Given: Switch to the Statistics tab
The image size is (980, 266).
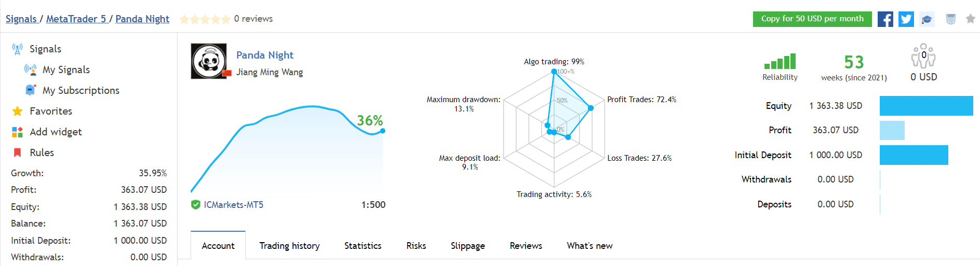Looking at the screenshot, I should (x=363, y=246).
